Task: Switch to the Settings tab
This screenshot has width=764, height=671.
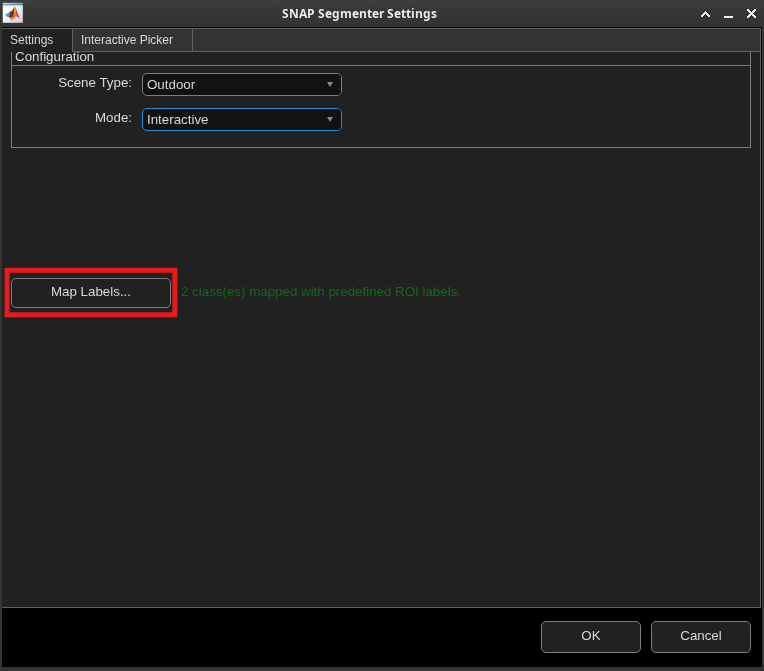Action: point(37,39)
